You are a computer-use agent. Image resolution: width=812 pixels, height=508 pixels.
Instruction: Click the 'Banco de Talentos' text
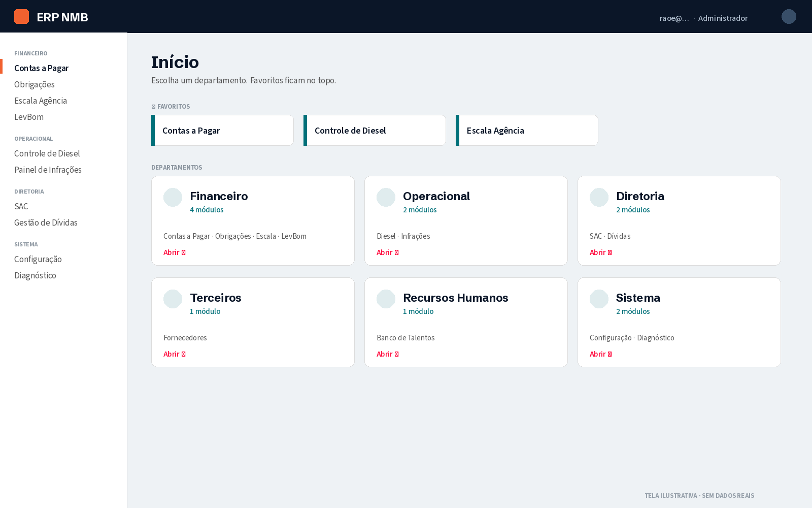[x=405, y=338]
